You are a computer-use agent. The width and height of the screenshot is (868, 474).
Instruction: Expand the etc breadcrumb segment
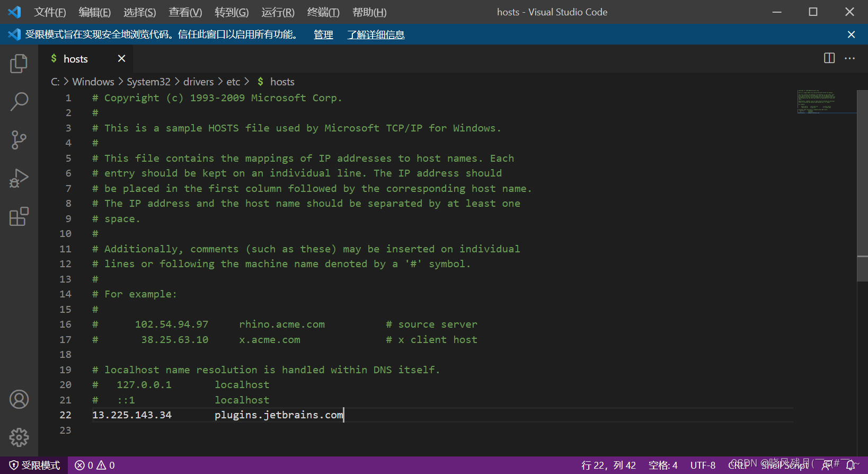point(233,82)
